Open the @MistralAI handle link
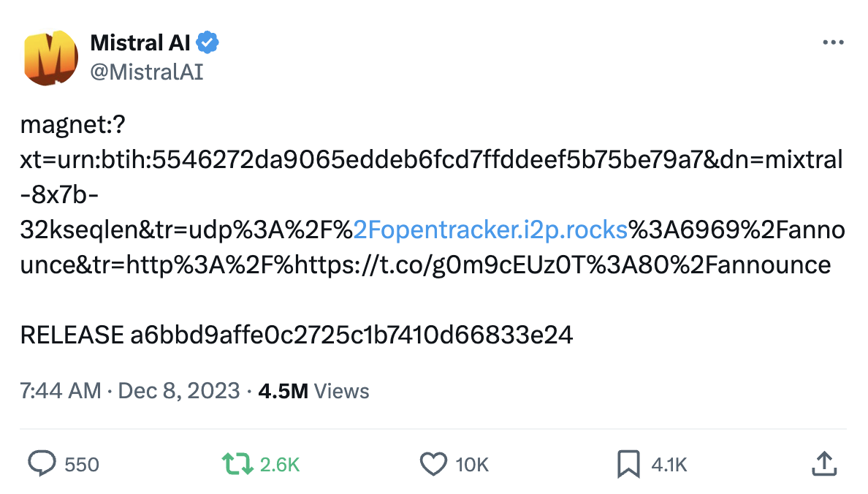Screen dimensions: 868x494 pos(147,72)
